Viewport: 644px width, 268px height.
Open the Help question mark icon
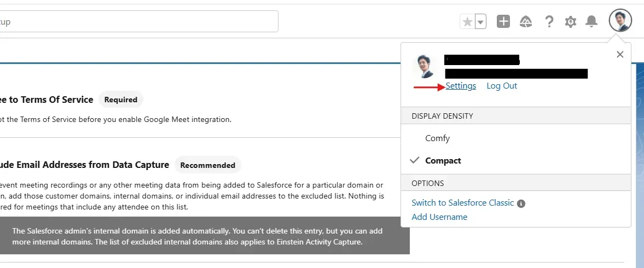(549, 21)
